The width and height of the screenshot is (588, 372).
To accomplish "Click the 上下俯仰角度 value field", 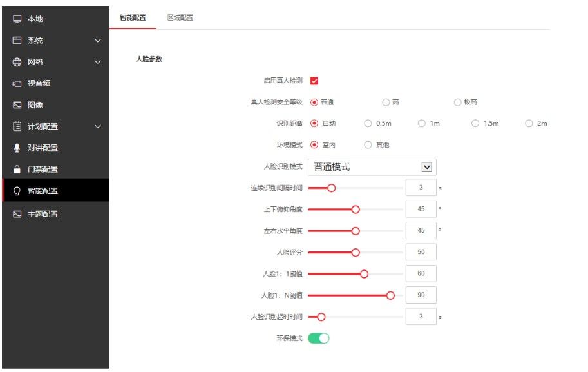I will tap(421, 209).
